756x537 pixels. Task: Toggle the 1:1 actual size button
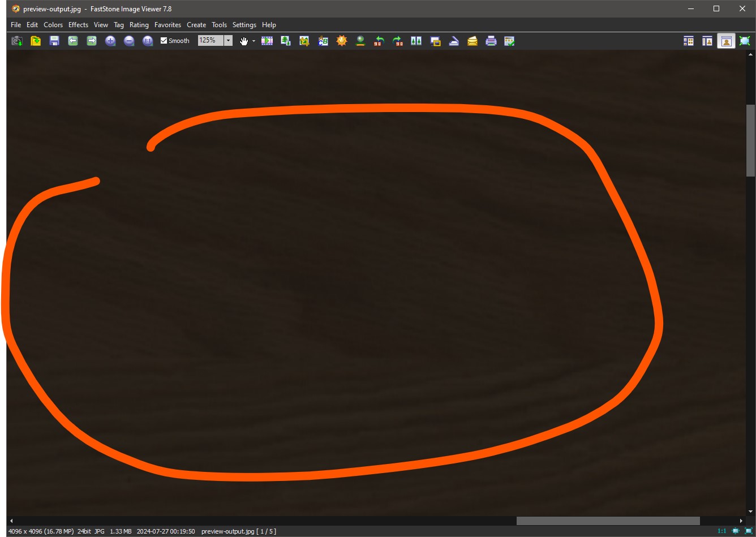tap(722, 531)
